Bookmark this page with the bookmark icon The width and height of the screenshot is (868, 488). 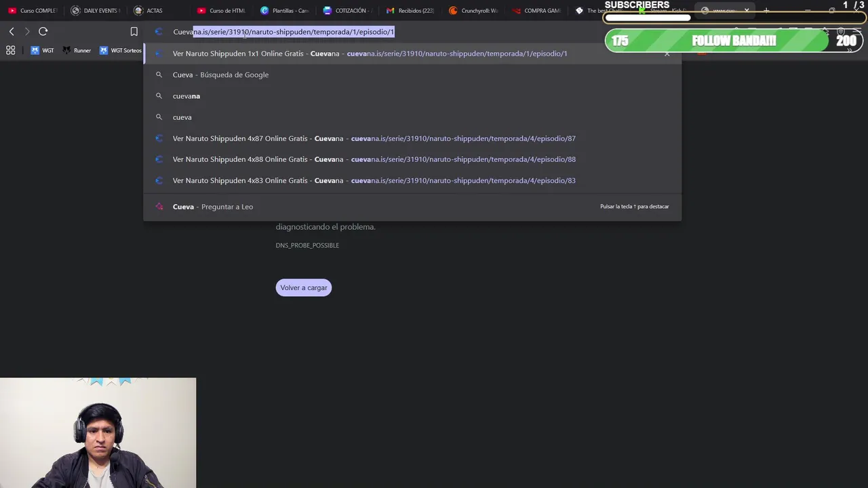[x=134, y=32]
